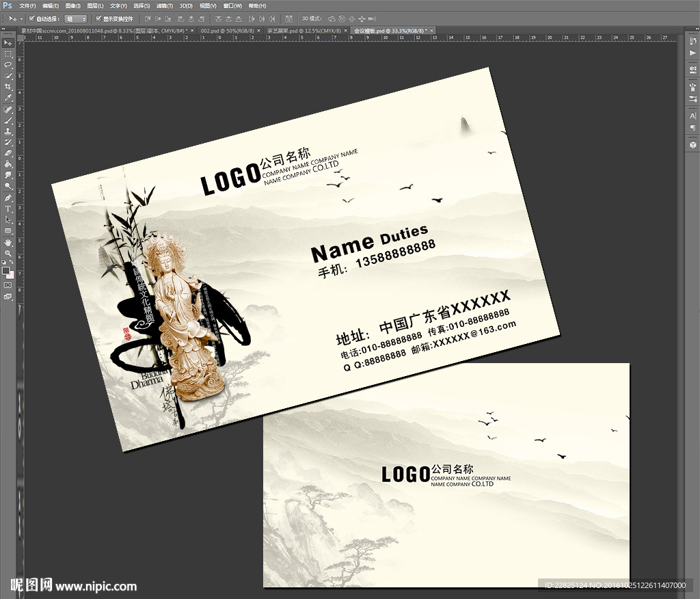Select the Eraser tool
700x599 pixels.
point(8,153)
